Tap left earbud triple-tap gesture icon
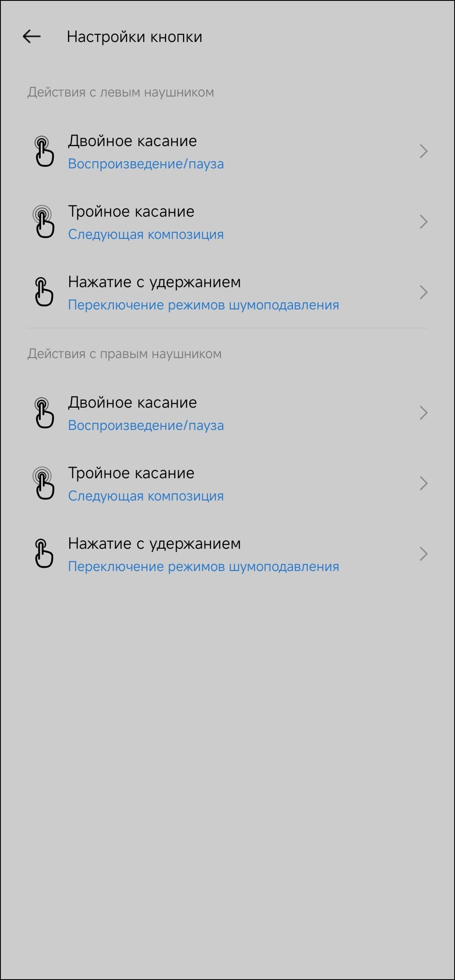455x980 pixels. coord(44,222)
